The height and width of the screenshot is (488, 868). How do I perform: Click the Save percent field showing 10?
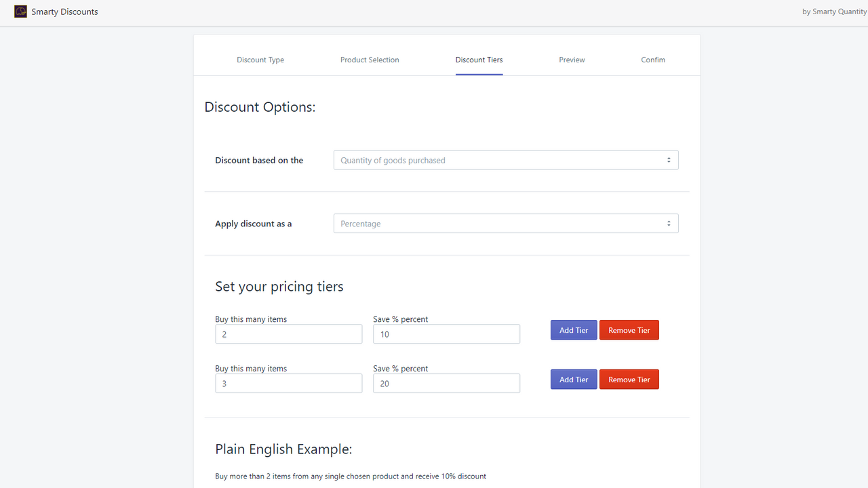click(x=446, y=334)
